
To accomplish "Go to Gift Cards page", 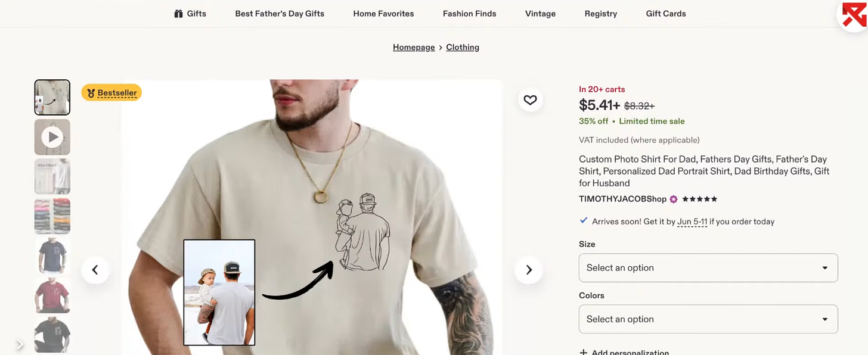I will click(666, 13).
